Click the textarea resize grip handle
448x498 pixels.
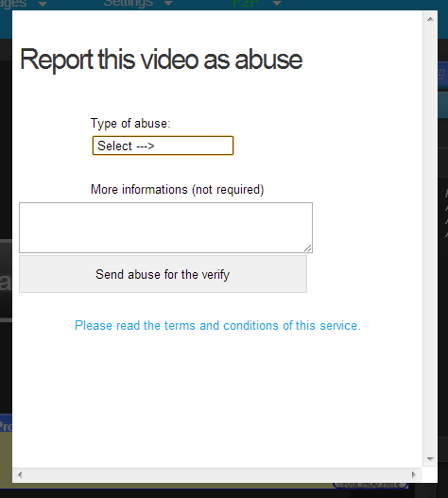[307, 248]
